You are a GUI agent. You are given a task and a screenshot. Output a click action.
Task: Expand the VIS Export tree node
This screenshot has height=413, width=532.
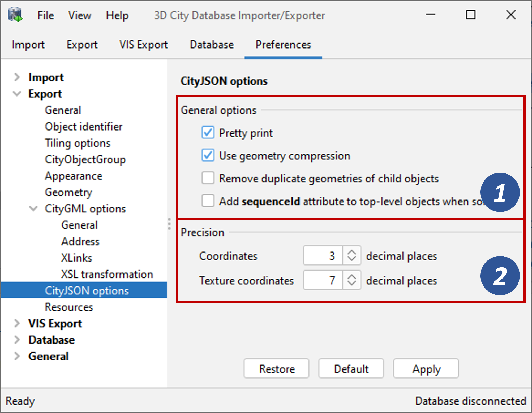tap(17, 323)
